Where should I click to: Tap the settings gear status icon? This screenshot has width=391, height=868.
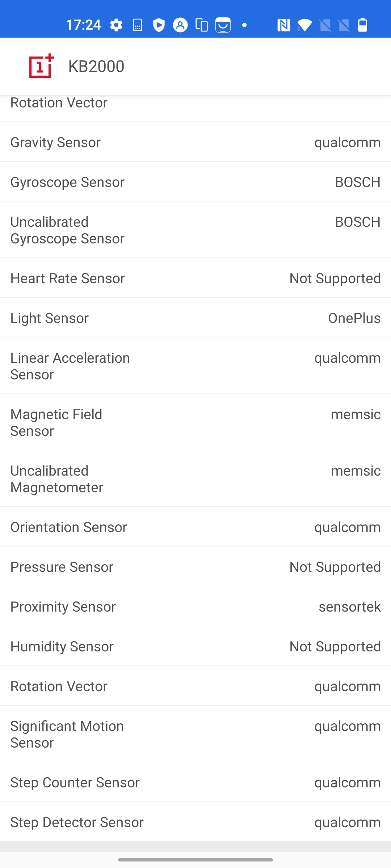click(x=116, y=25)
